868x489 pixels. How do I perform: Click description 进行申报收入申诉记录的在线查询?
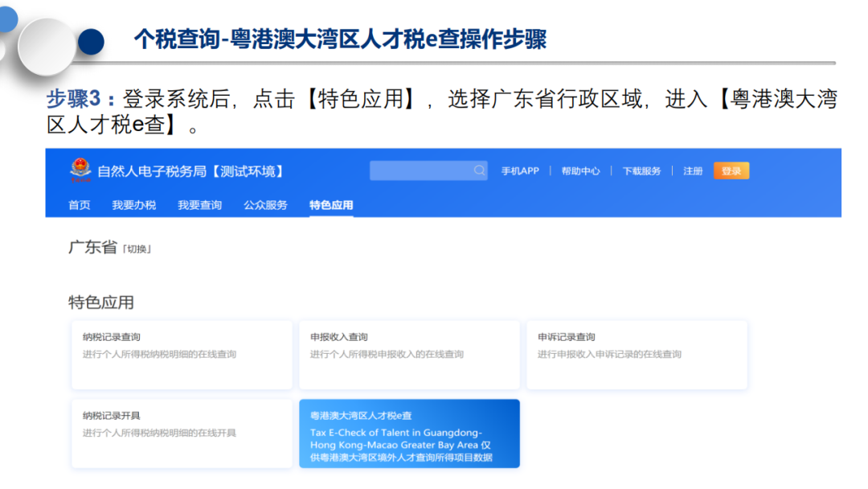pos(609,355)
